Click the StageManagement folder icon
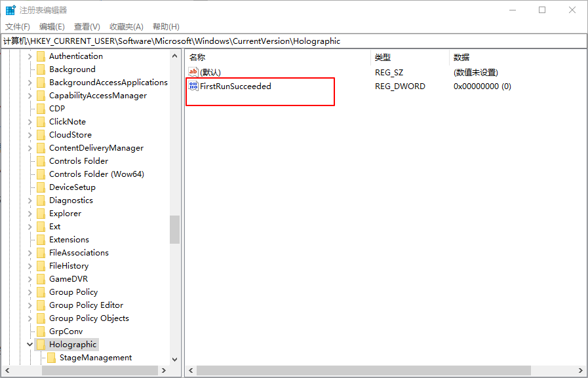 51,358
